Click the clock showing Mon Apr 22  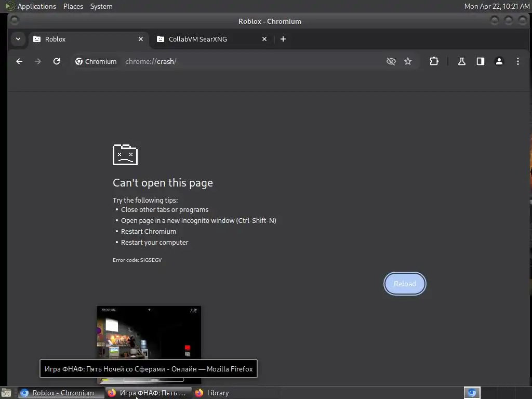[x=497, y=6]
